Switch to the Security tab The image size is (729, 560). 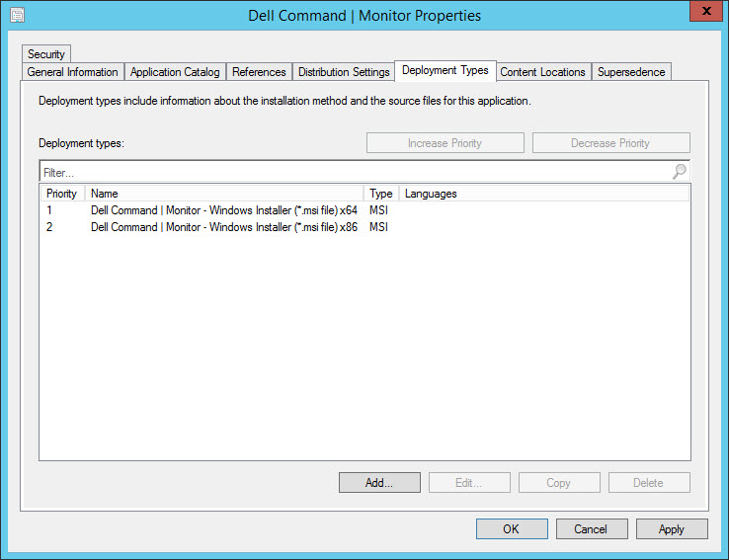[45, 54]
